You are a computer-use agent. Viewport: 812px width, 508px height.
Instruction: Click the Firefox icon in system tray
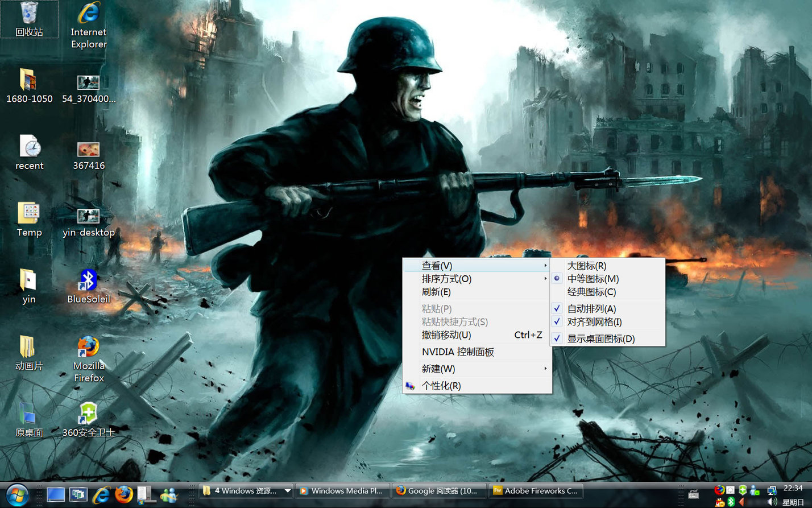point(719,490)
